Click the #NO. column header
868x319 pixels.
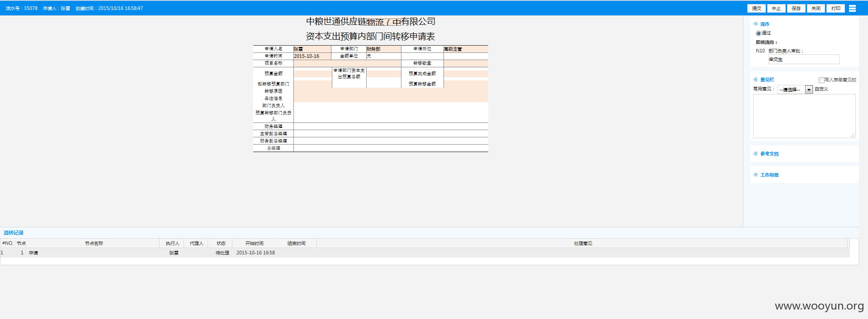click(8, 243)
